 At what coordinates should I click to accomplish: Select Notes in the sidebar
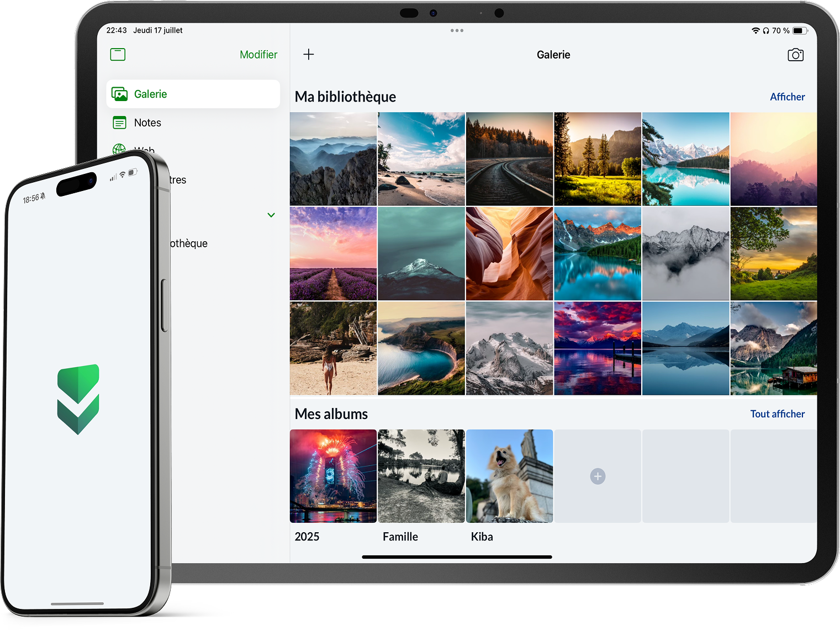tap(193, 123)
